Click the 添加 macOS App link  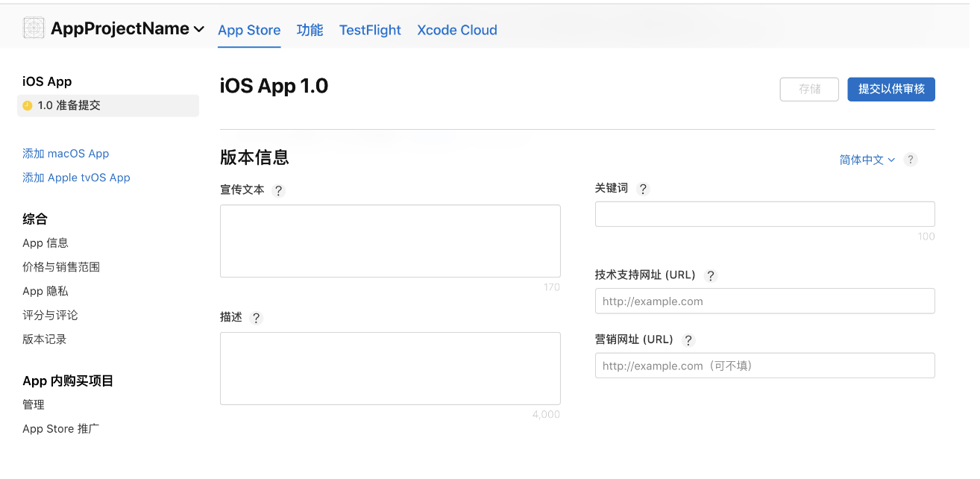pyautogui.click(x=66, y=154)
